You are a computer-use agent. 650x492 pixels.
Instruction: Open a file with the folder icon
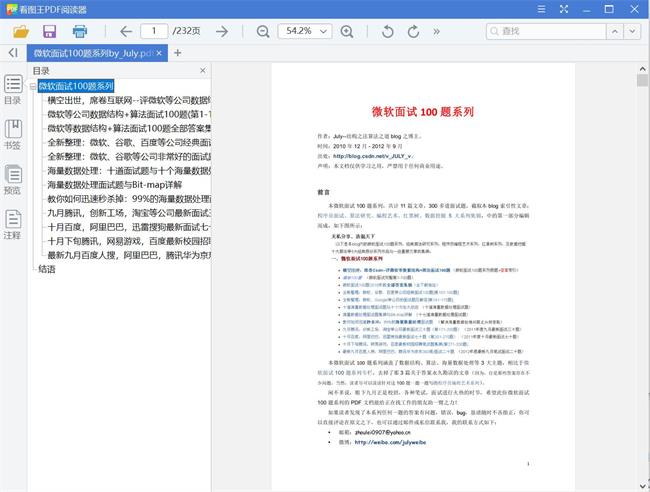click(x=21, y=32)
